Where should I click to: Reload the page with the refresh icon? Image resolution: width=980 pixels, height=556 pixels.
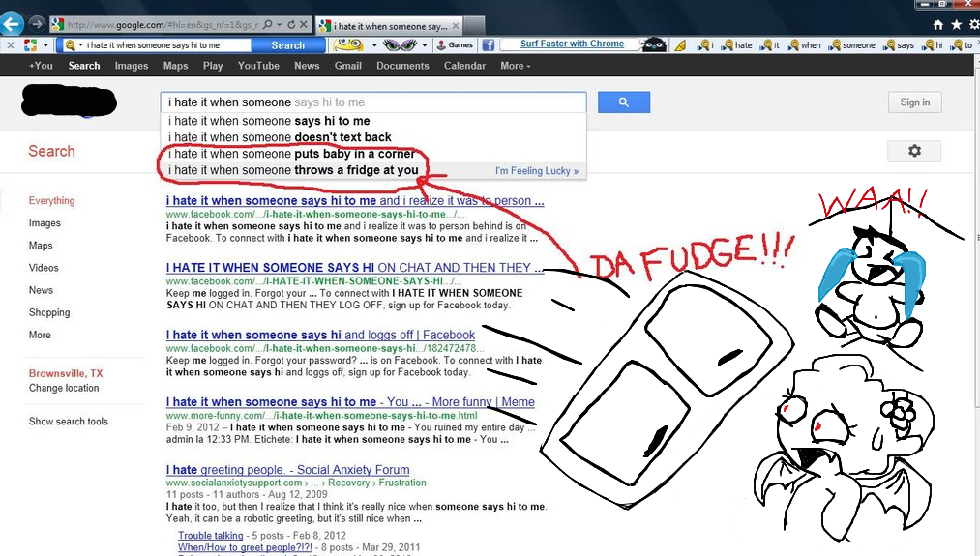click(x=291, y=25)
